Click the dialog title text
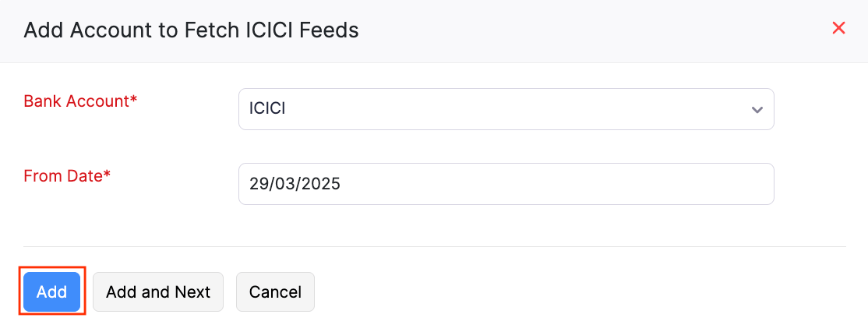 191,30
